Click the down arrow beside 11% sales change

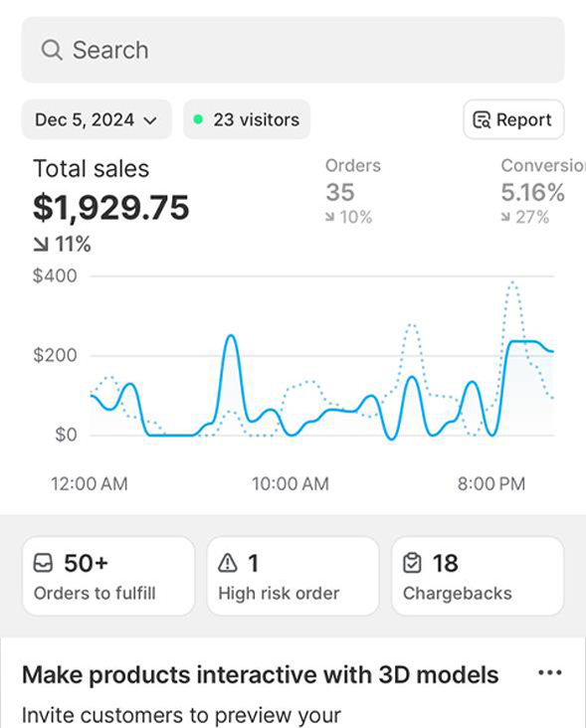(x=41, y=245)
